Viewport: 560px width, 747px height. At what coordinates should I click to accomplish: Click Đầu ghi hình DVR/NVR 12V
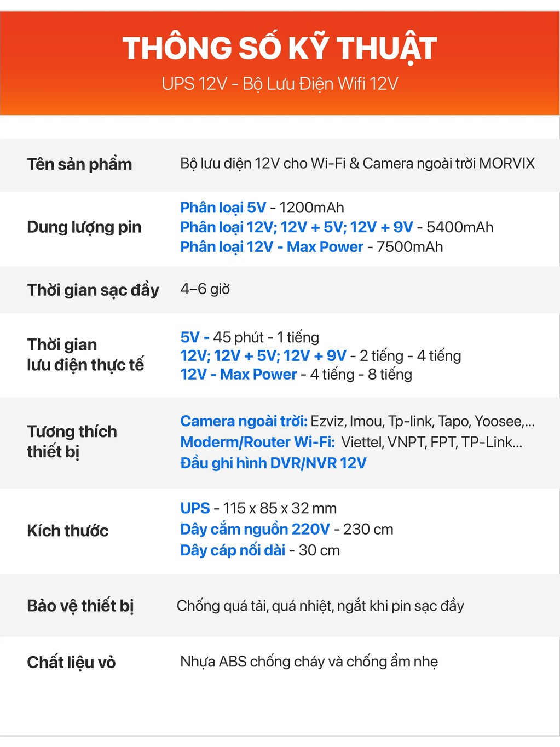coord(273,463)
